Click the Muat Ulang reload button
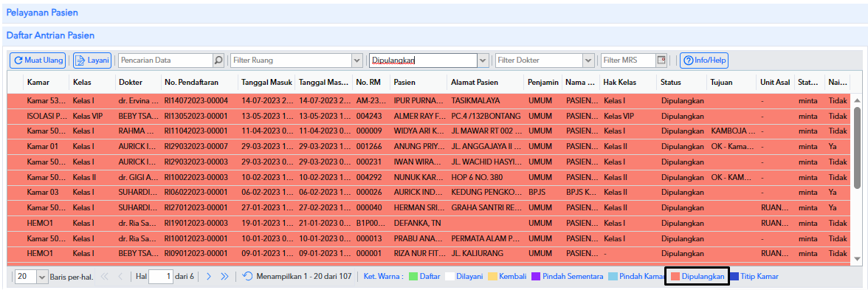 pos(38,60)
